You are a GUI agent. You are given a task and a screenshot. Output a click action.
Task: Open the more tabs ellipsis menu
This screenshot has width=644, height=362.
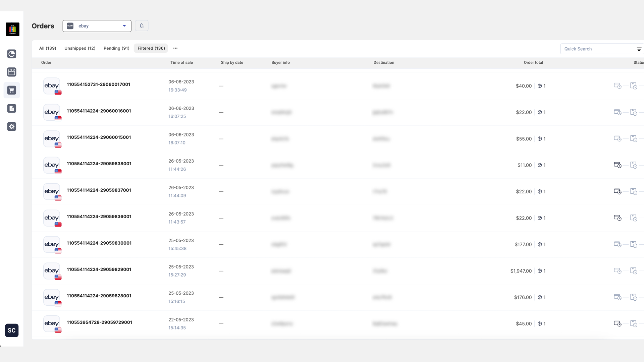tap(175, 48)
